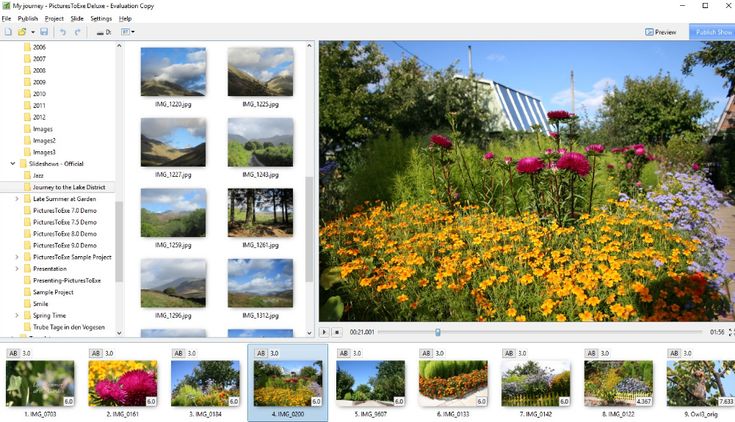Open the view mode dropdown in toolbar

(127, 32)
